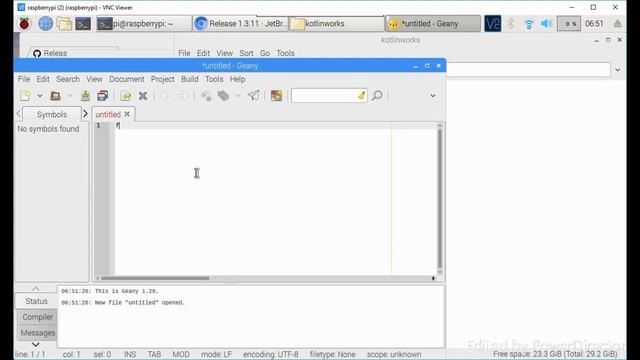Click the Bluetooth tray icon

tap(511, 24)
